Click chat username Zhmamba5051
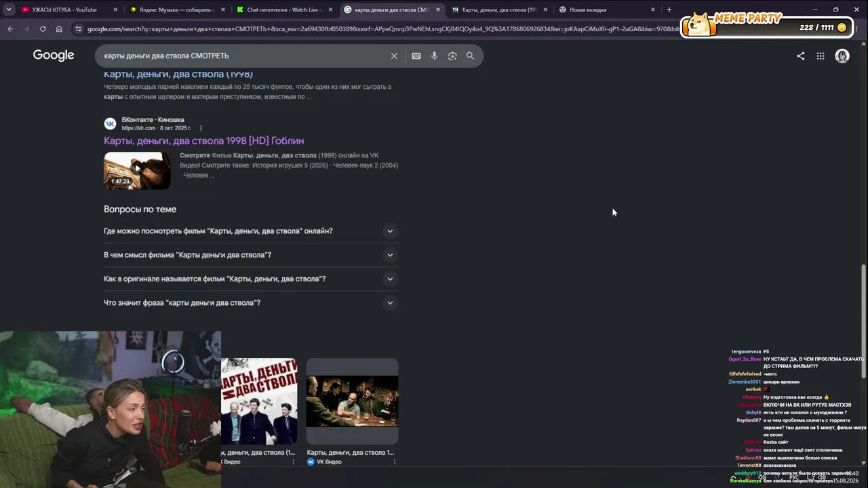Image resolution: width=868 pixels, height=488 pixels. point(745,382)
